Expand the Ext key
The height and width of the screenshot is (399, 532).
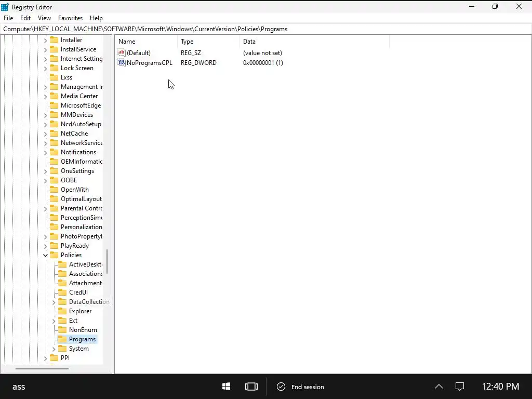54,321
